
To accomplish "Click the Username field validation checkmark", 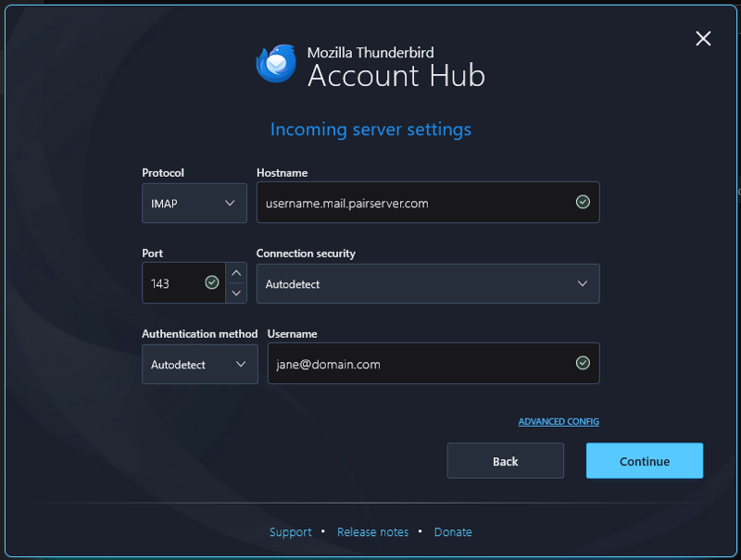I will [x=583, y=364].
